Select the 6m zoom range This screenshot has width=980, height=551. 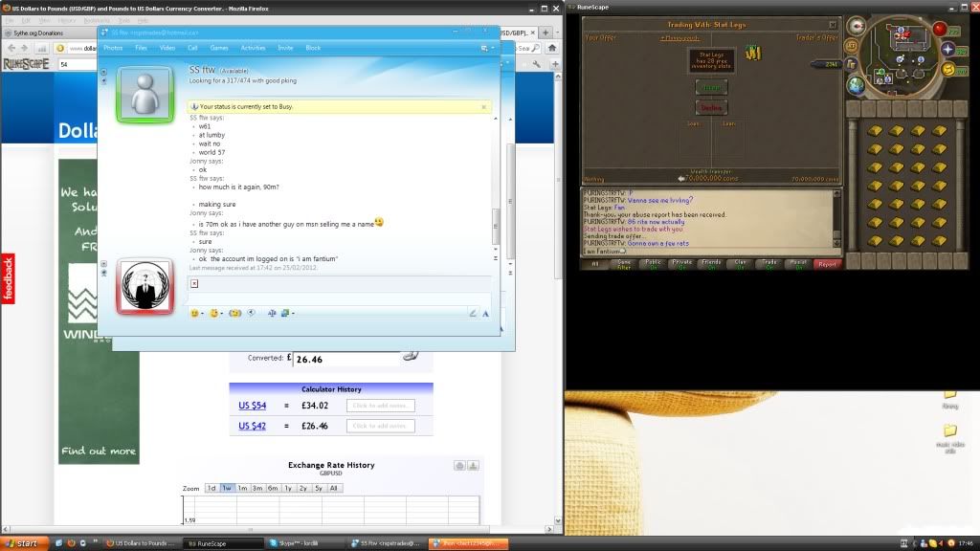pyautogui.click(x=273, y=488)
